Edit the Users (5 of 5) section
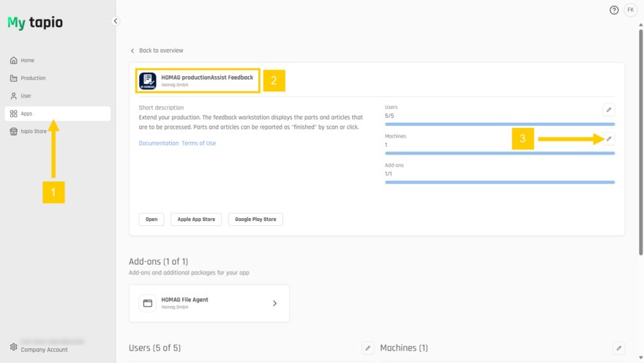 click(367, 348)
